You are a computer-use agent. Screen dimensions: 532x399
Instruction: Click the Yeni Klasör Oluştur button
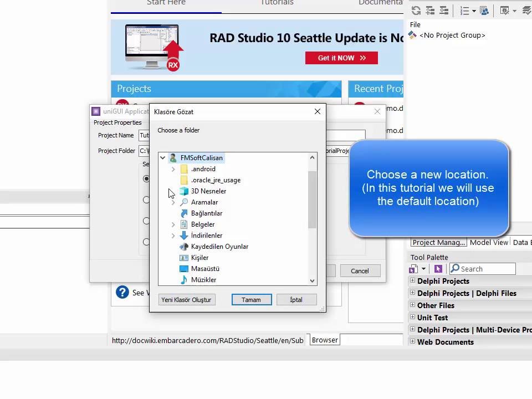[187, 300]
